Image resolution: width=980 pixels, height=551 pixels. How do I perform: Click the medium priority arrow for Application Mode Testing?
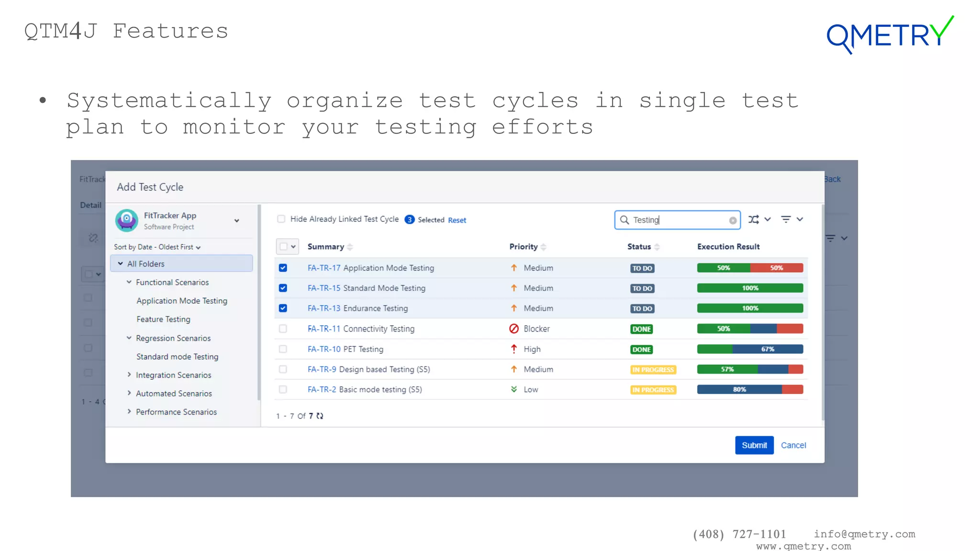pyautogui.click(x=514, y=268)
